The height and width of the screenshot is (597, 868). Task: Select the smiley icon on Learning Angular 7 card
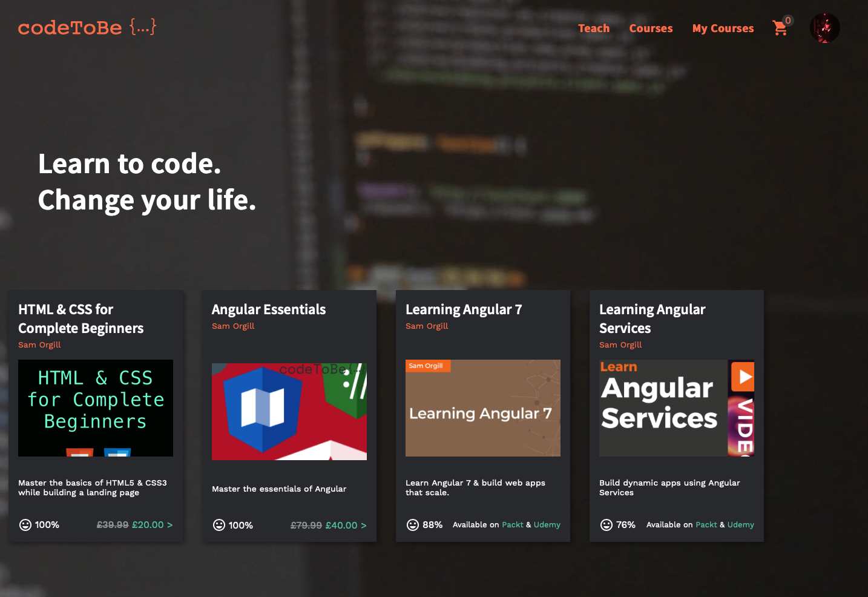[412, 525]
